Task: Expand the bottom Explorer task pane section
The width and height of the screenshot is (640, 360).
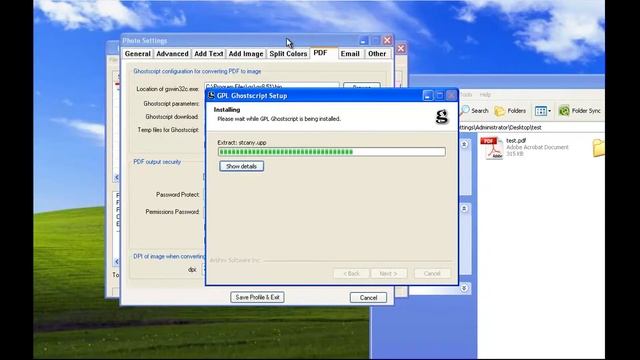Action: (x=464, y=288)
